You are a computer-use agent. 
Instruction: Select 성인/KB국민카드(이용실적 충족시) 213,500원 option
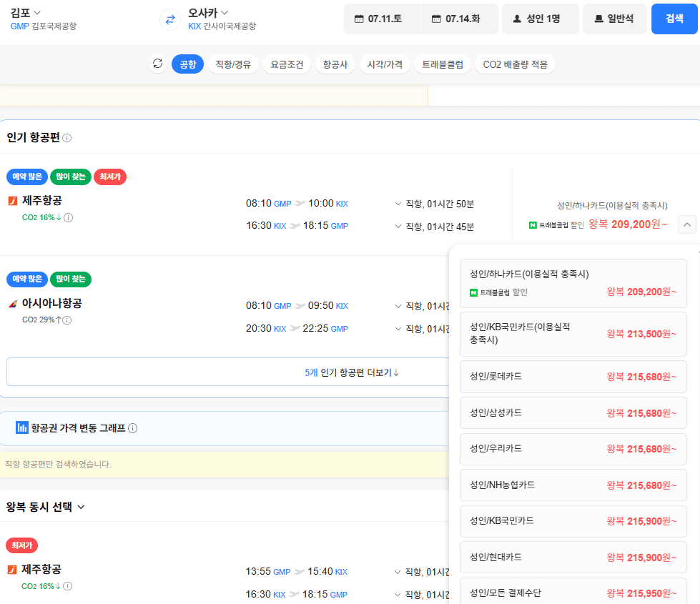click(573, 334)
